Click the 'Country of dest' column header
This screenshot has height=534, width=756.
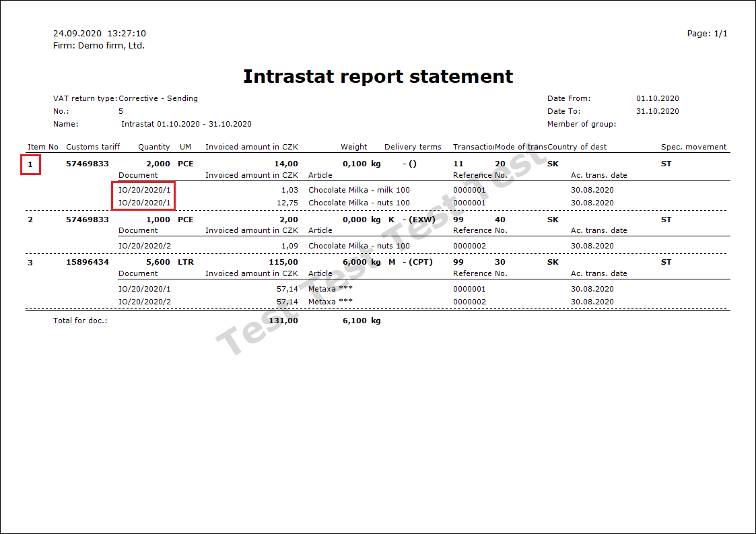(577, 147)
